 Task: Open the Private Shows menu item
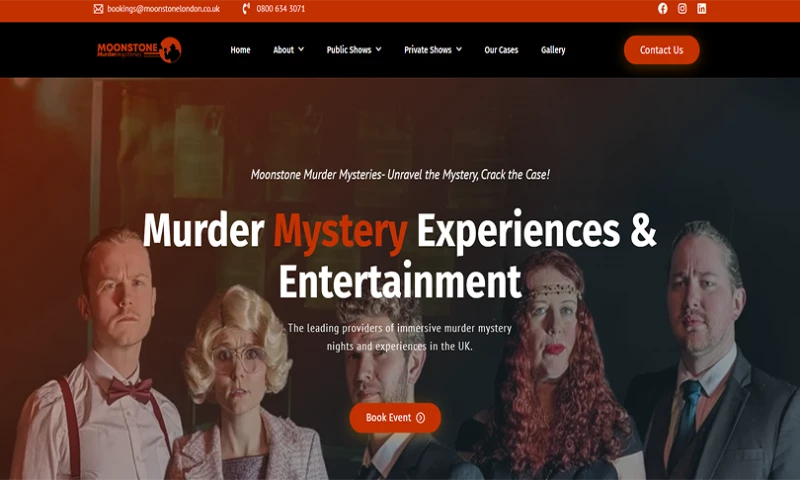[428, 50]
